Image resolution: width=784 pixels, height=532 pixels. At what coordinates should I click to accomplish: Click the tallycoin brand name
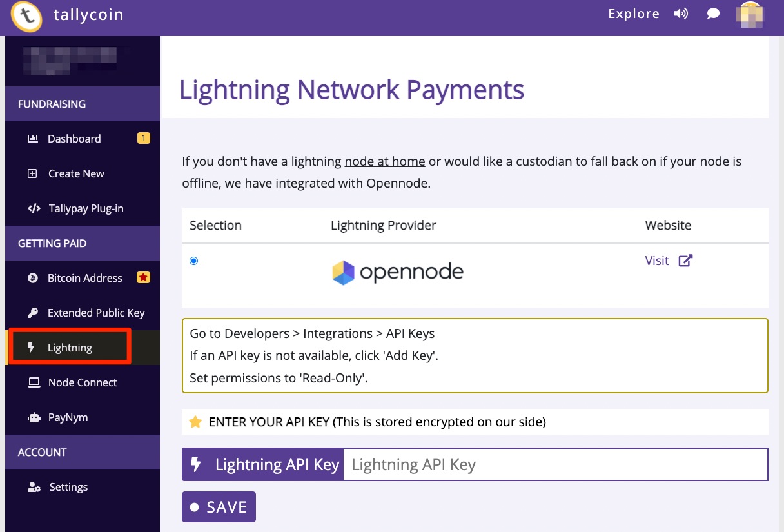click(x=88, y=14)
